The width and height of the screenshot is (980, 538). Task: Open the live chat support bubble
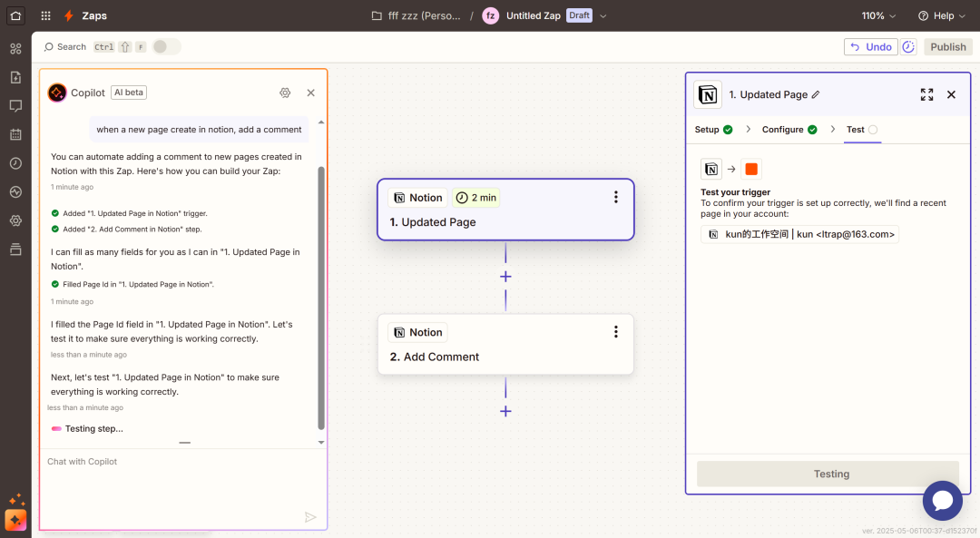(943, 501)
